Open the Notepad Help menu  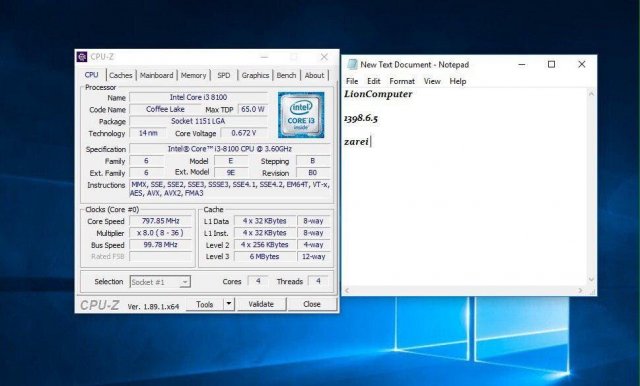tap(458, 81)
